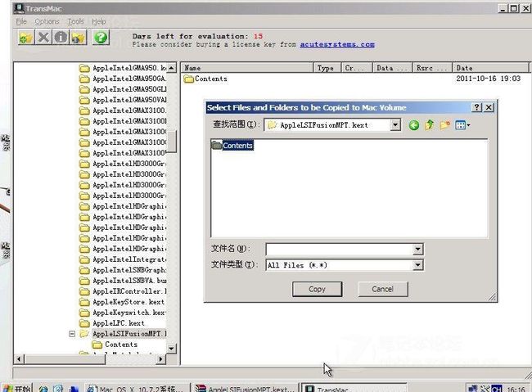This screenshot has height=392, width=532.
Task: Click the TransMac taskbar button
Action: (353, 388)
